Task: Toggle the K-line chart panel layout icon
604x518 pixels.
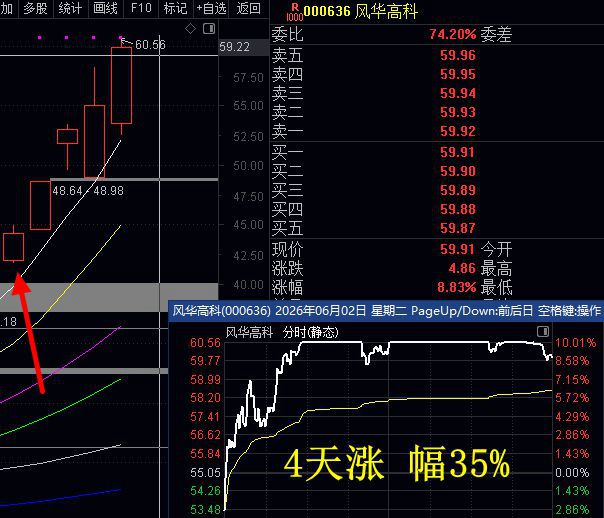Action: tap(209, 28)
